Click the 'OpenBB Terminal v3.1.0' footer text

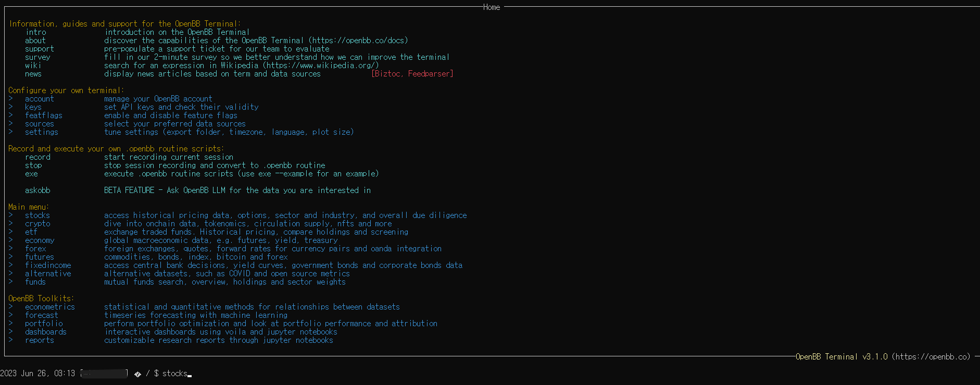[x=841, y=357]
